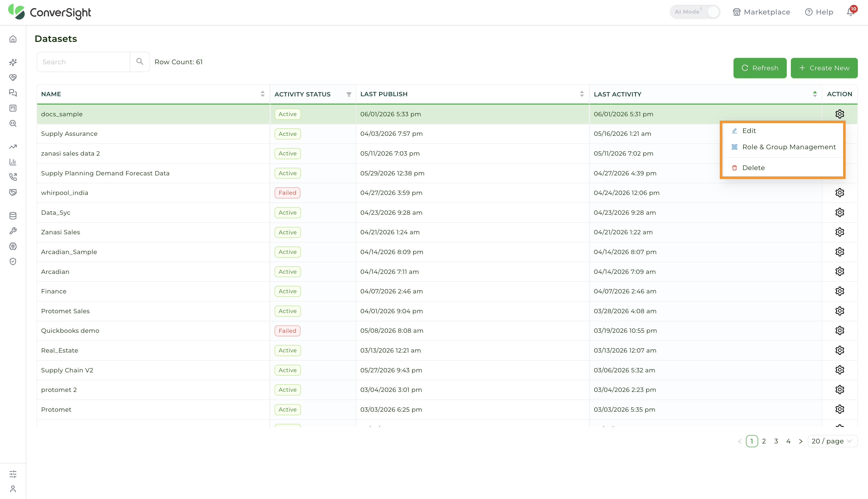Sort by Last Publish column arrows
The image size is (868, 499).
pos(582,94)
